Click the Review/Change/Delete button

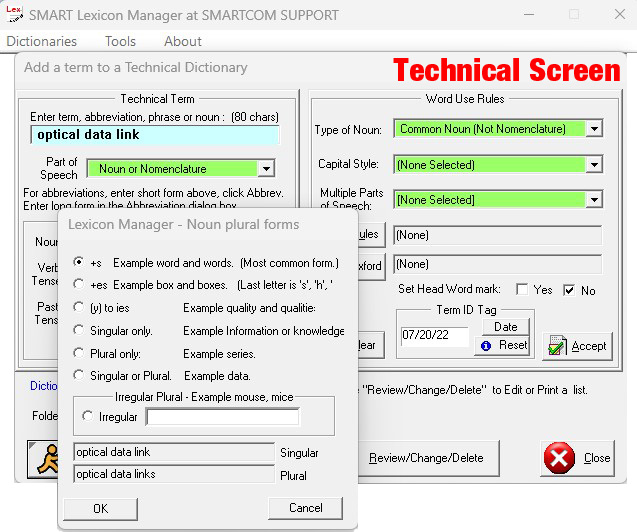click(428, 458)
